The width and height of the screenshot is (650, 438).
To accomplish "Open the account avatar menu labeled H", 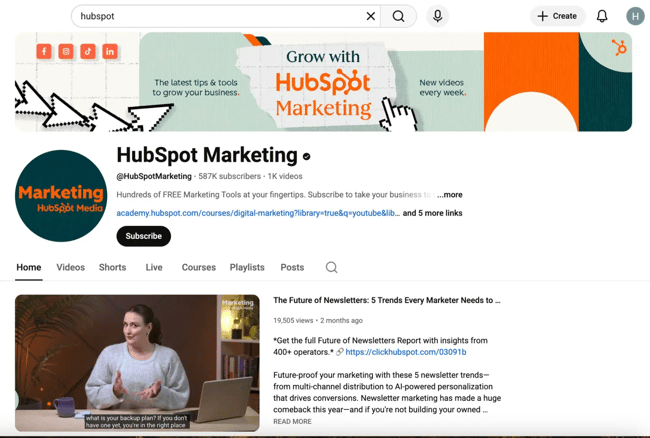I will coord(635,16).
